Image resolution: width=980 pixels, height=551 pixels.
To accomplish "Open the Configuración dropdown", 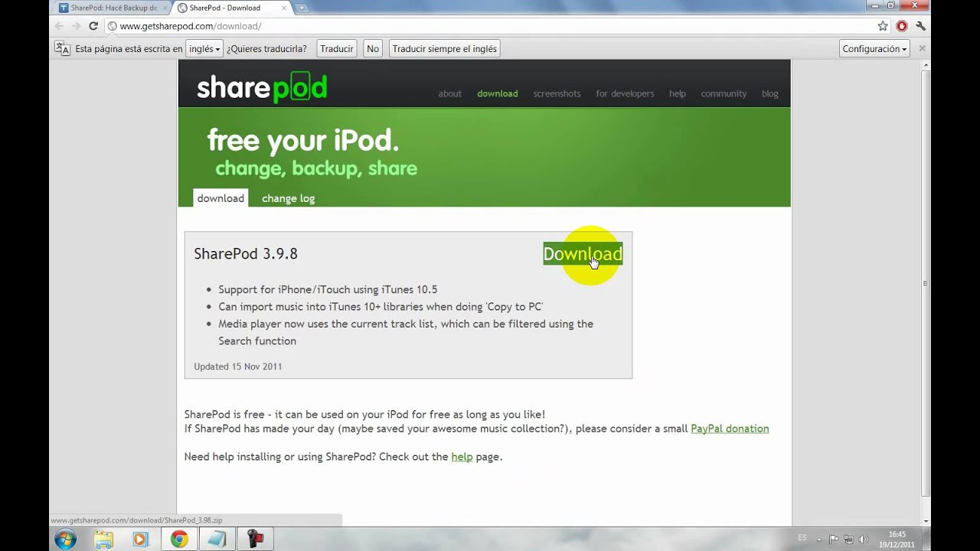I will [x=874, y=48].
